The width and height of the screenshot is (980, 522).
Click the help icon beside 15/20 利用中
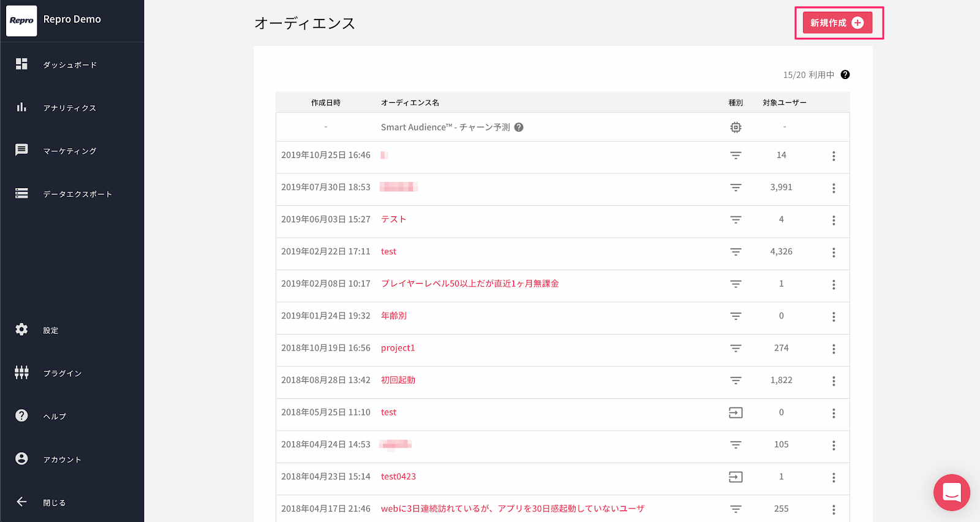point(845,75)
